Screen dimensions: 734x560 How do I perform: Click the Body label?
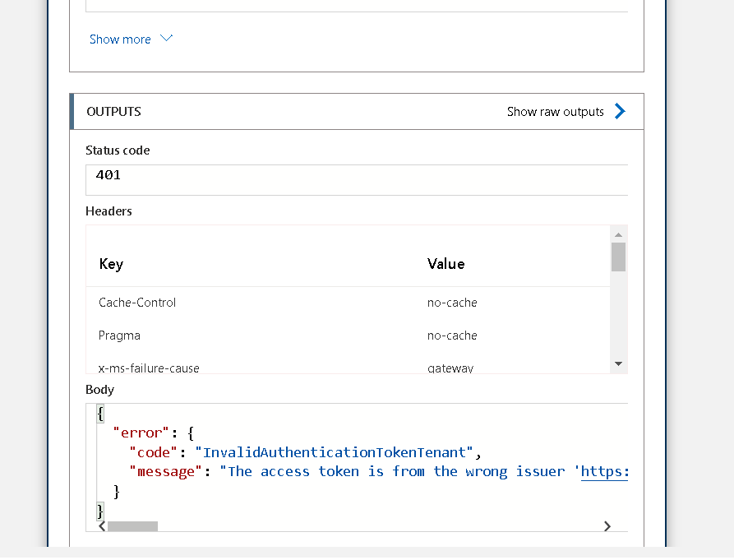tap(99, 390)
